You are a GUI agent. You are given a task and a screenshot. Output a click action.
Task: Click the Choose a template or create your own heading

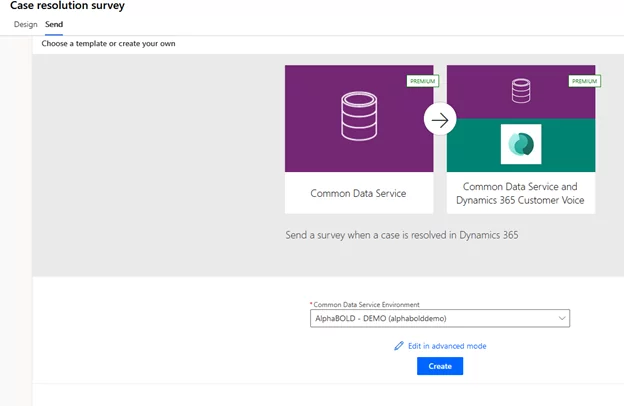coord(108,43)
